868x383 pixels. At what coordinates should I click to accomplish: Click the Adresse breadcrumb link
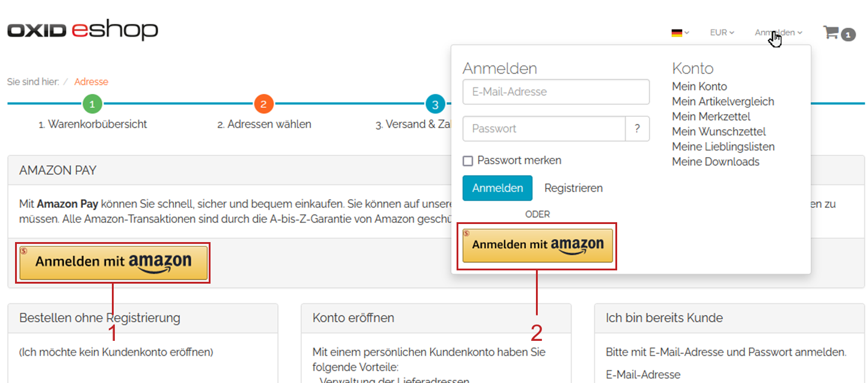tap(91, 82)
